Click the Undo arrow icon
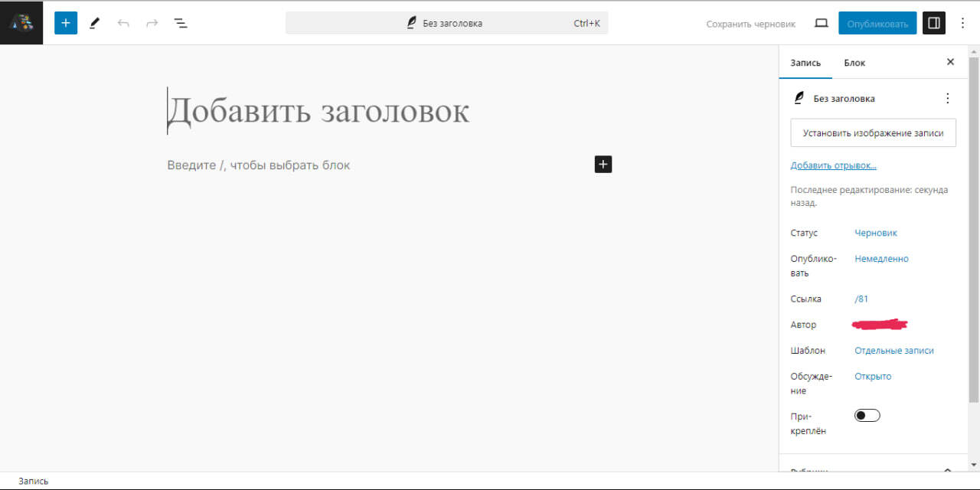The height and width of the screenshot is (490, 980). pos(123,24)
